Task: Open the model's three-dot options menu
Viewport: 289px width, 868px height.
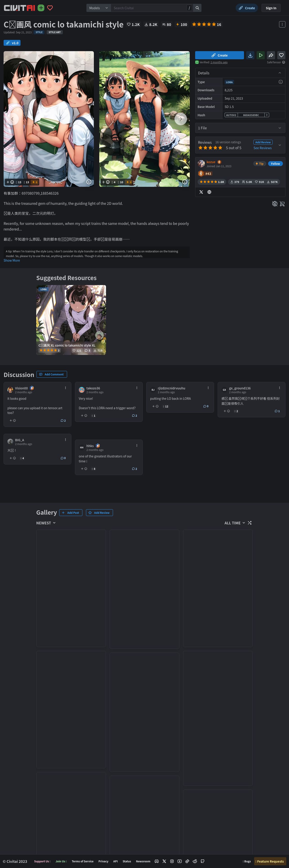Action: click(x=282, y=24)
